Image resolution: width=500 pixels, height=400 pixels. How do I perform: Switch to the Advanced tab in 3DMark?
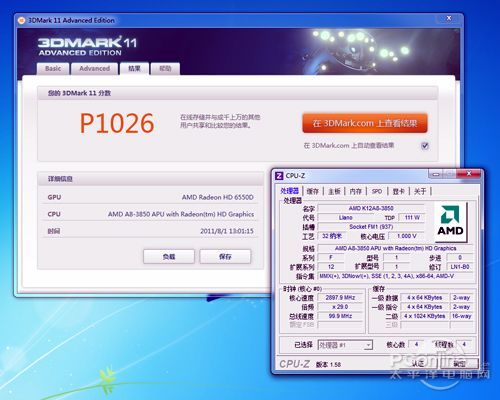tap(95, 69)
